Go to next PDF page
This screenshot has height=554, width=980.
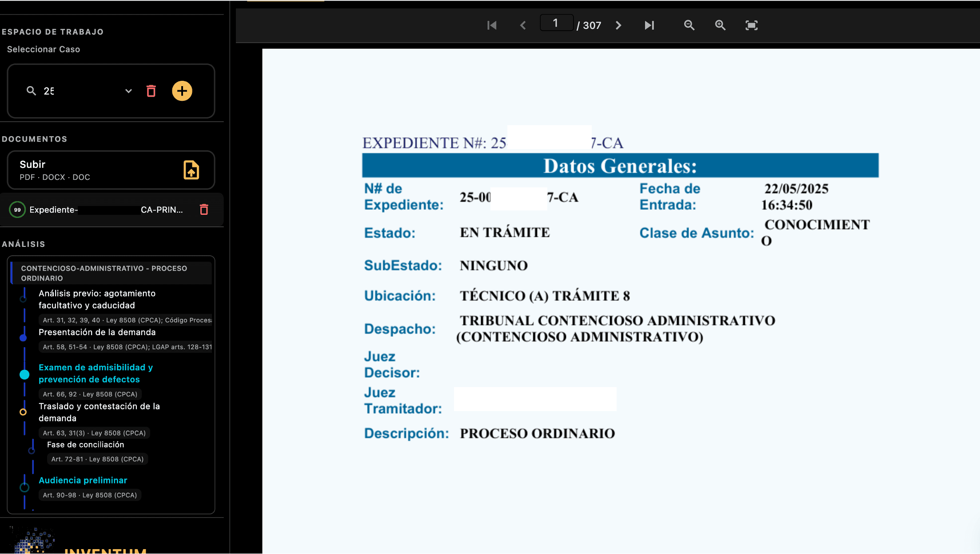tap(618, 25)
